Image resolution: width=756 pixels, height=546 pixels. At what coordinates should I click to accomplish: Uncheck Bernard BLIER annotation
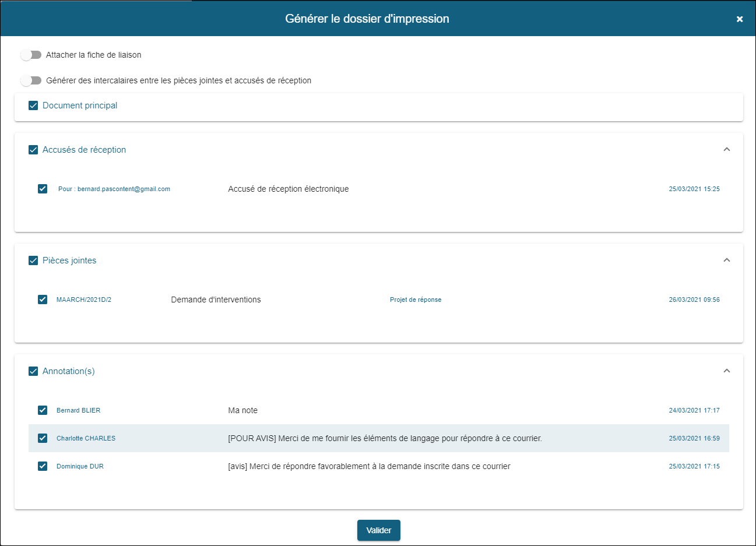click(43, 410)
